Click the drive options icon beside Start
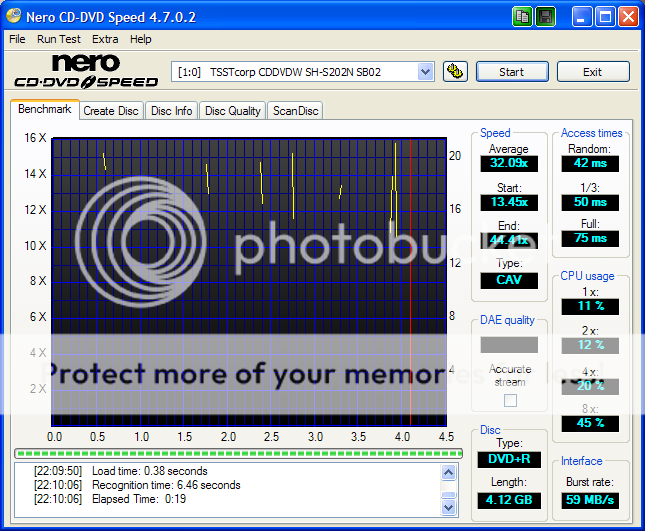Screen dimensions: 645x531 pyautogui.click(x=454, y=71)
